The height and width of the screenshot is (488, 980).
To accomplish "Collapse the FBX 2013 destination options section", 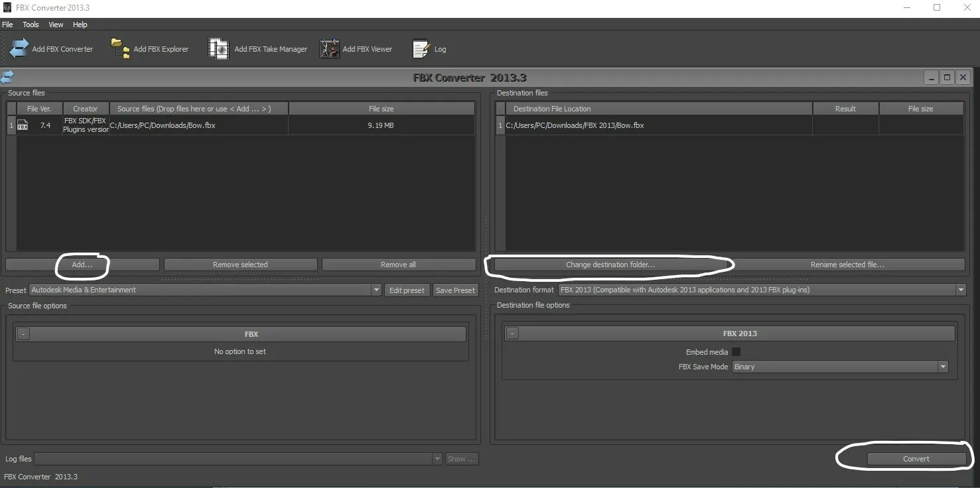I will [x=512, y=334].
